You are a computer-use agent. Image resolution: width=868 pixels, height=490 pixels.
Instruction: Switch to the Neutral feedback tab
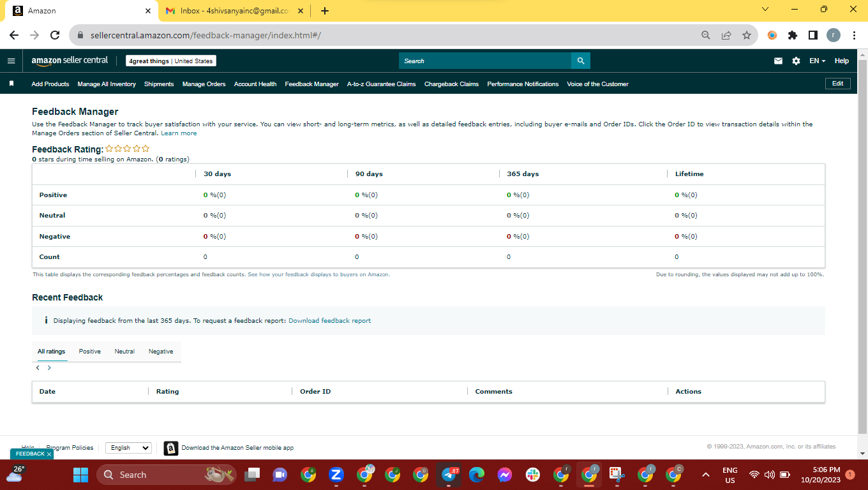click(124, 352)
